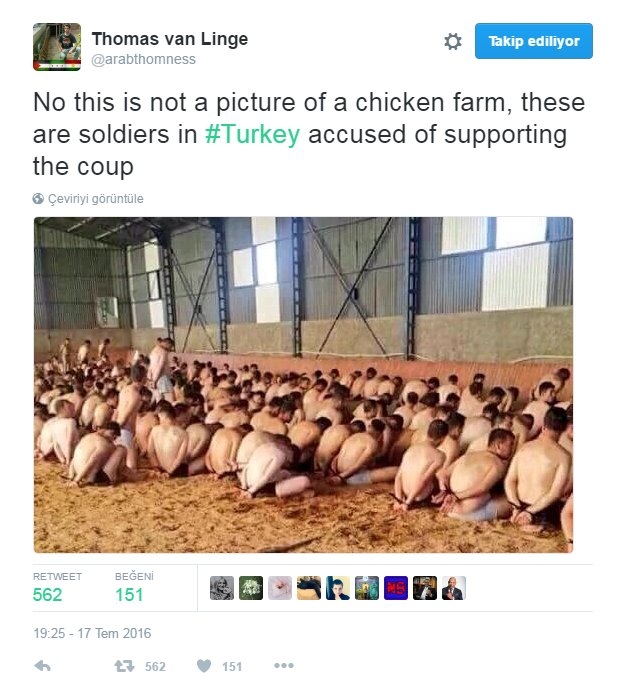Open the @arabthomness handle link
Screen dimensions: 626x689
coord(143,59)
